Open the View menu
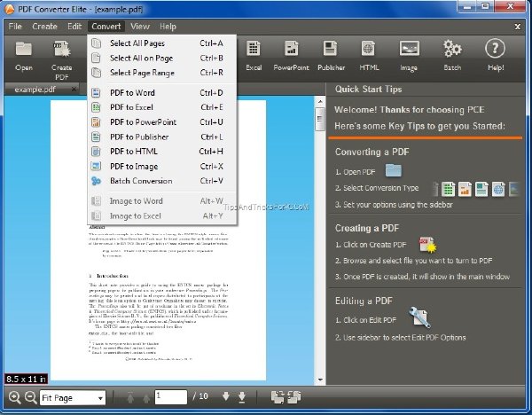This screenshot has width=532, height=415. click(140, 27)
